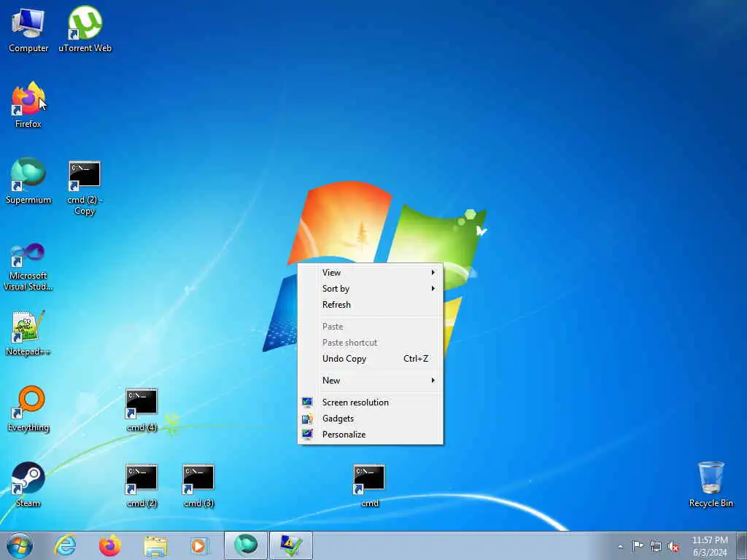
Task: Select the Supermium desktop shortcut
Action: tap(28, 181)
